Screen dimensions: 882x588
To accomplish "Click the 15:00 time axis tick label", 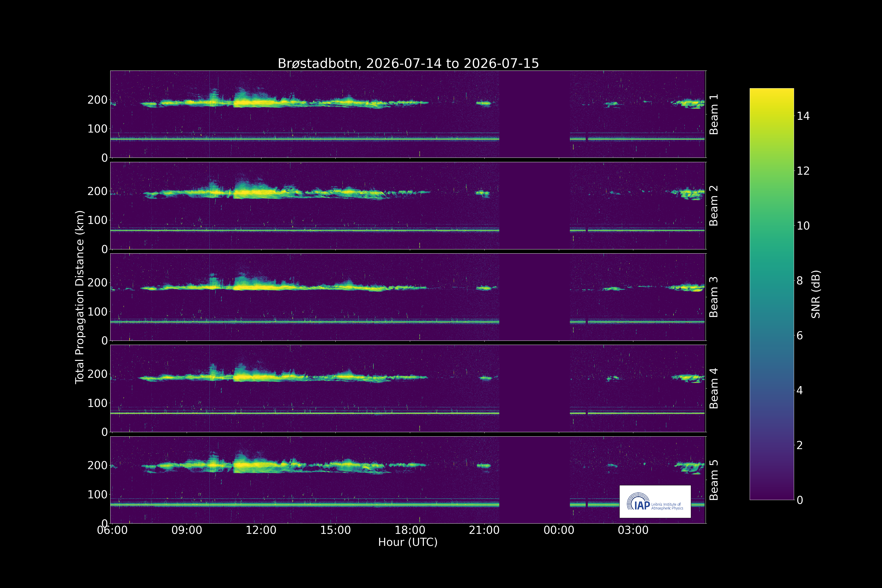I will point(336,530).
